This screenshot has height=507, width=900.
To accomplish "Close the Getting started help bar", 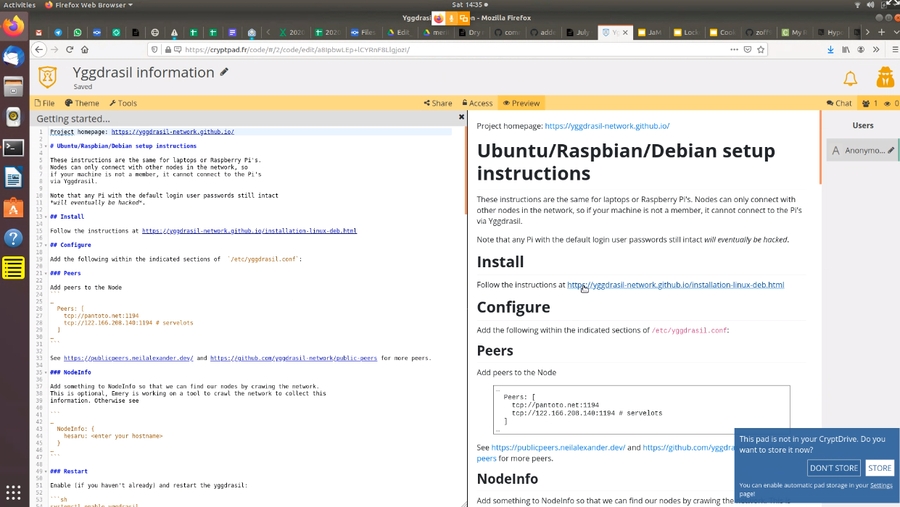I will click(461, 117).
